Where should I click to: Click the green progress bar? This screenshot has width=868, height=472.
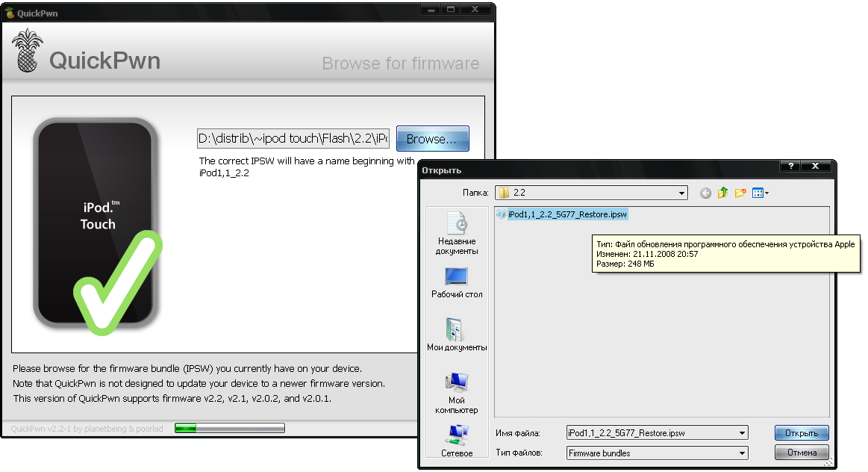click(229, 429)
